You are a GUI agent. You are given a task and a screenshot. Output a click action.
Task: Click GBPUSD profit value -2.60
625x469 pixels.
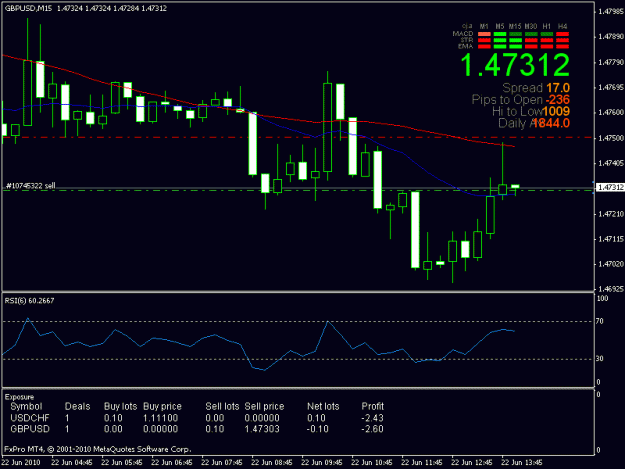(372, 429)
